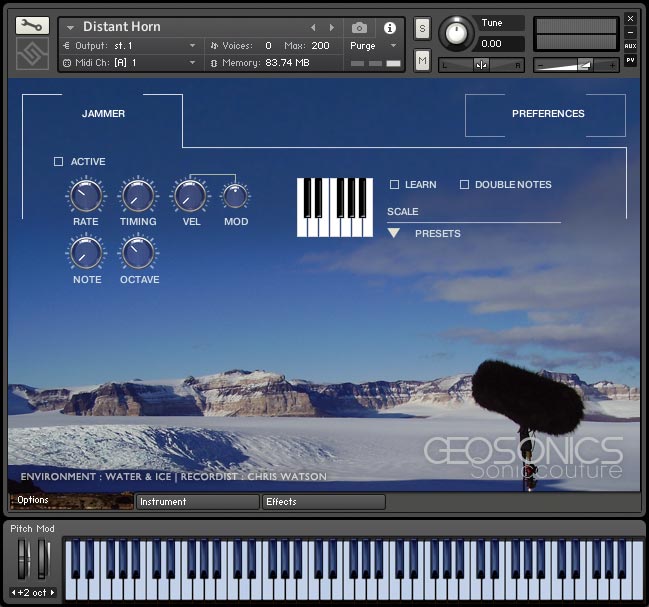Solo the instrument with the S button
The image size is (649, 607).
[x=422, y=28]
